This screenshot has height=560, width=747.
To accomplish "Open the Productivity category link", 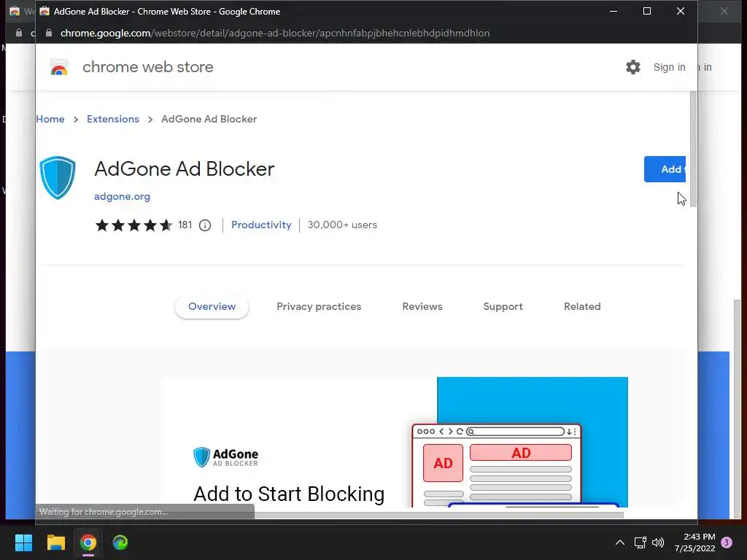I will pyautogui.click(x=261, y=225).
